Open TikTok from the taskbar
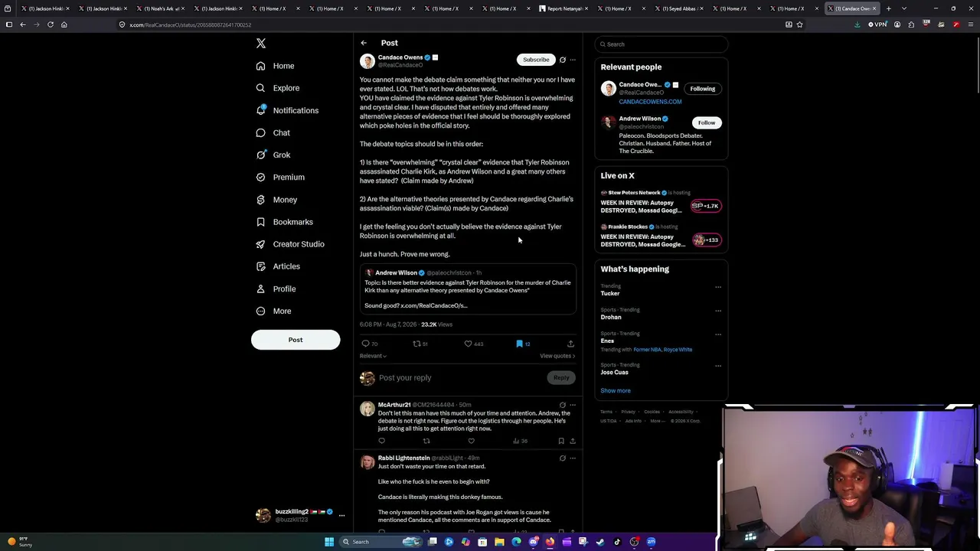The width and height of the screenshot is (980, 551). pyautogui.click(x=617, y=542)
